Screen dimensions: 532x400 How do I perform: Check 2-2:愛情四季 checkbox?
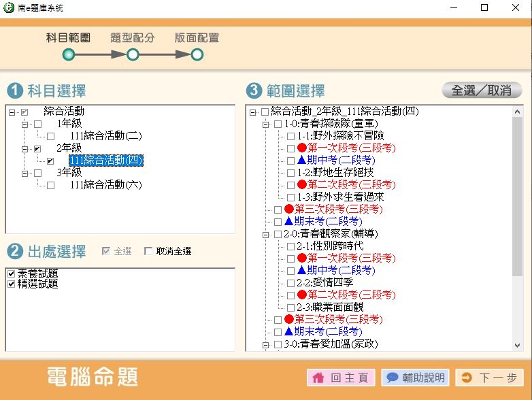pyautogui.click(x=290, y=283)
